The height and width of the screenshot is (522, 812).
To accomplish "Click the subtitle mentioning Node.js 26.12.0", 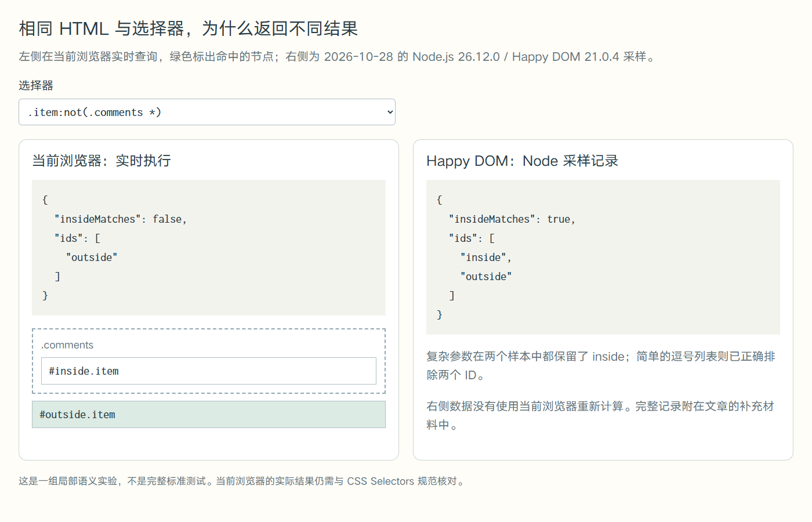I will (x=338, y=56).
